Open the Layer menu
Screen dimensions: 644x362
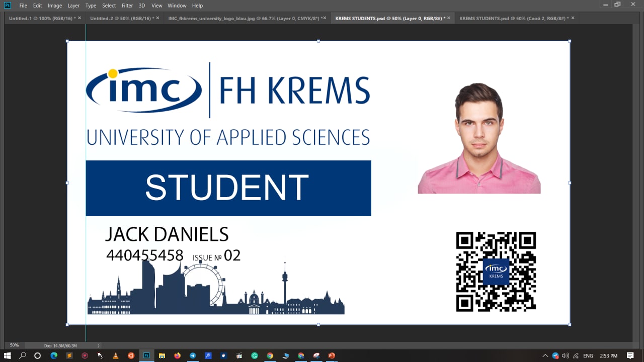click(73, 6)
